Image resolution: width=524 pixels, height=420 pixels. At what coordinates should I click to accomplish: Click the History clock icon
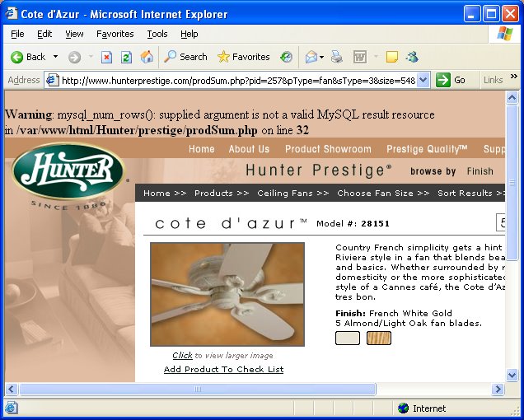coord(286,57)
